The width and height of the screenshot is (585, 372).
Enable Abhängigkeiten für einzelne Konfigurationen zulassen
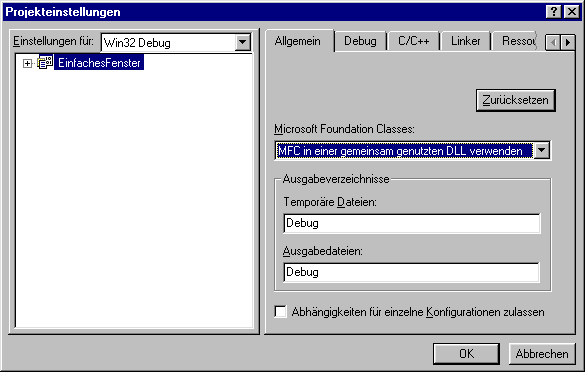[x=280, y=312]
